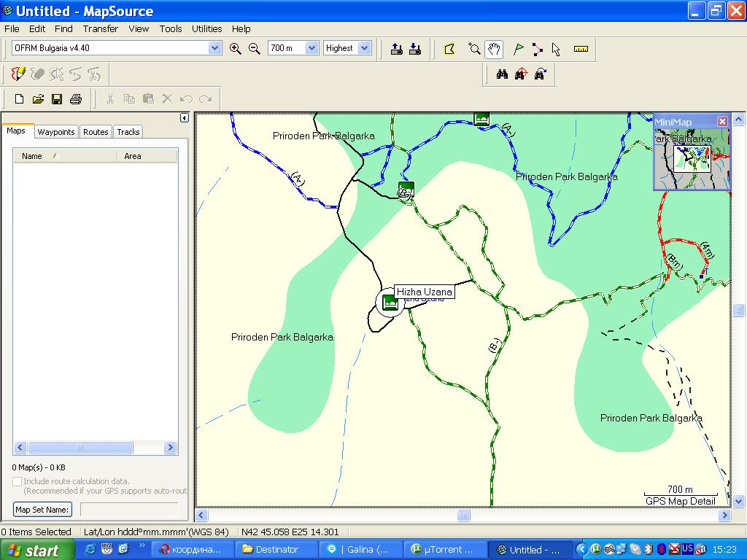Close the MiniMap panel

722,122
